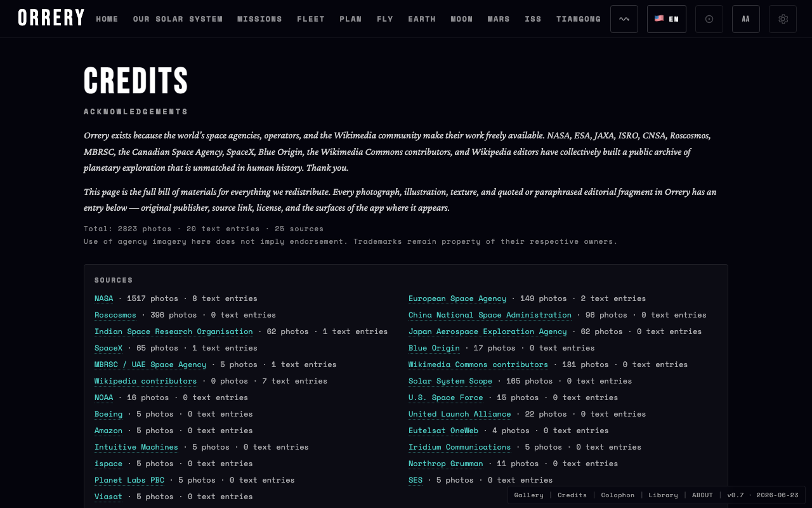Open the Blue Origin link
This screenshot has width=812, height=508.
(434, 348)
